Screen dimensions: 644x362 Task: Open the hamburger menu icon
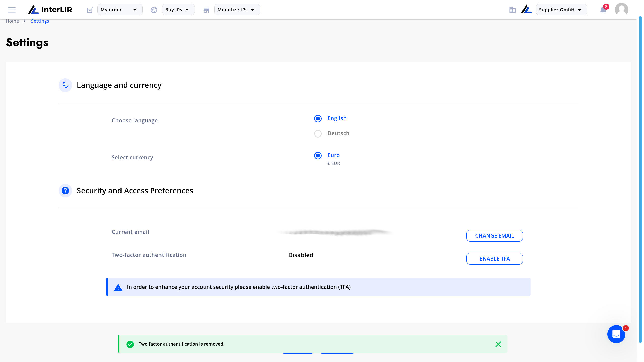12,10
